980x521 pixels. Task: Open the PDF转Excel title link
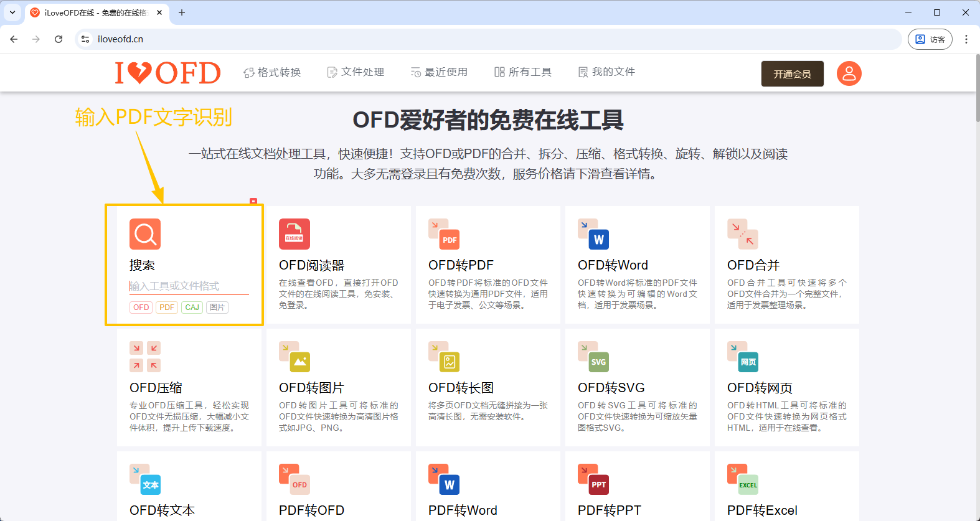[763, 510]
